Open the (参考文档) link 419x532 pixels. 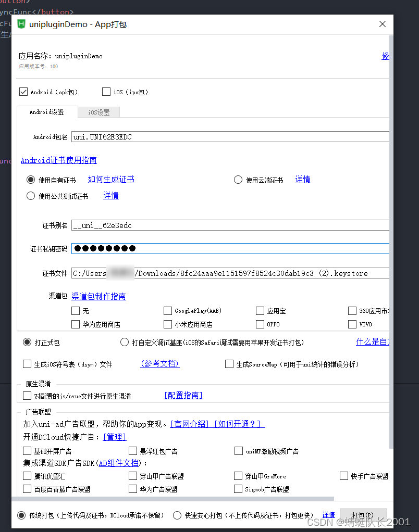(160, 364)
